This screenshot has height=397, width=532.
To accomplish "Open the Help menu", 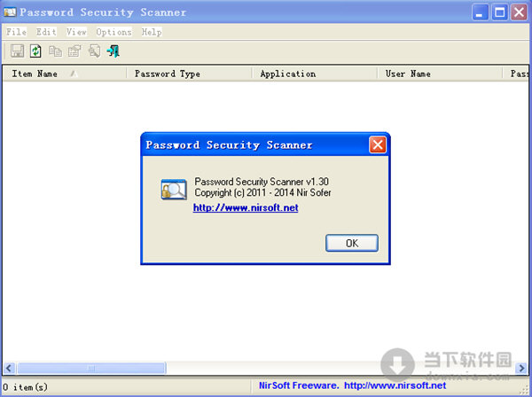I will [152, 32].
